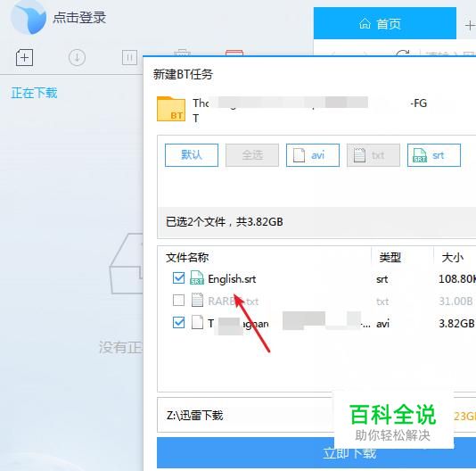Click the 立即下载 button

[316, 453]
